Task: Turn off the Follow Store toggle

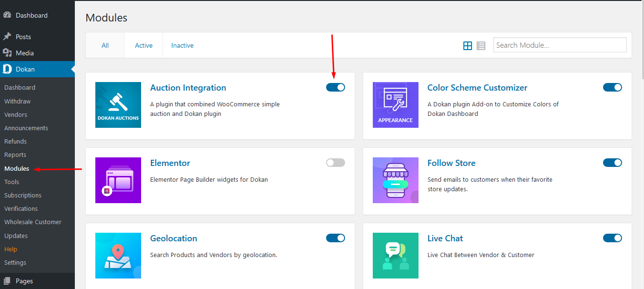Action: (613, 163)
